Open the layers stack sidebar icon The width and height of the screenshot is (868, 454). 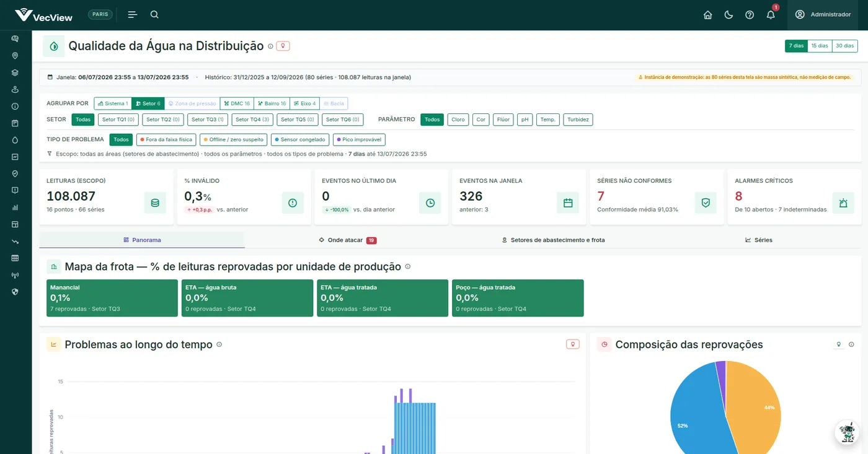tap(15, 72)
